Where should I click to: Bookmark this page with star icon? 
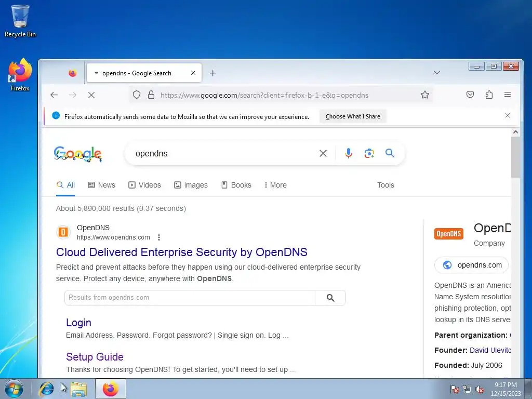pos(425,95)
